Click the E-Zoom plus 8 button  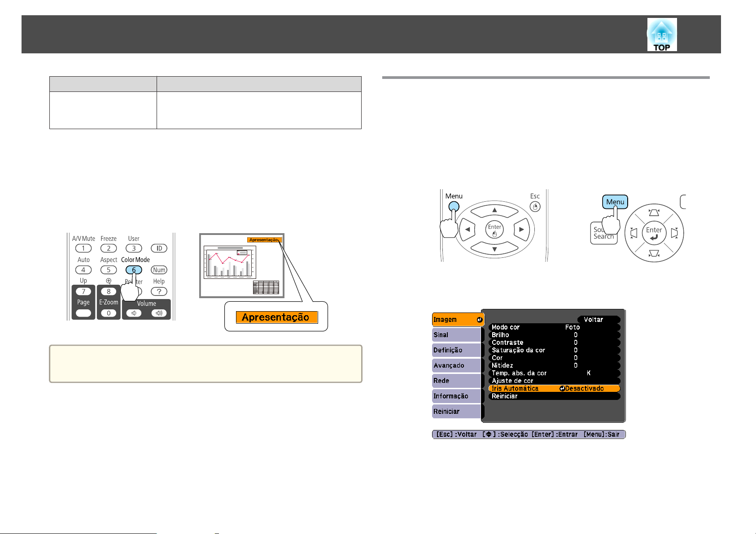[109, 291]
